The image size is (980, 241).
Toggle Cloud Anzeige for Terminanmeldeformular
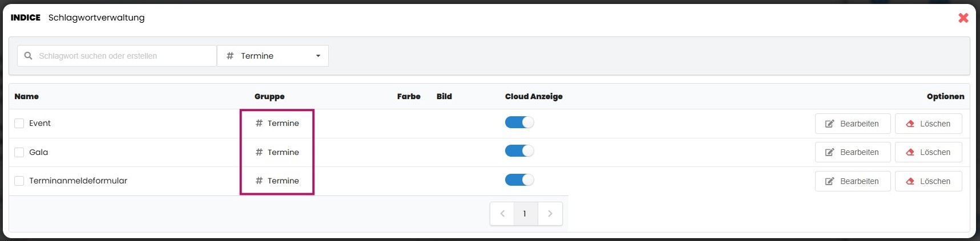tap(519, 180)
